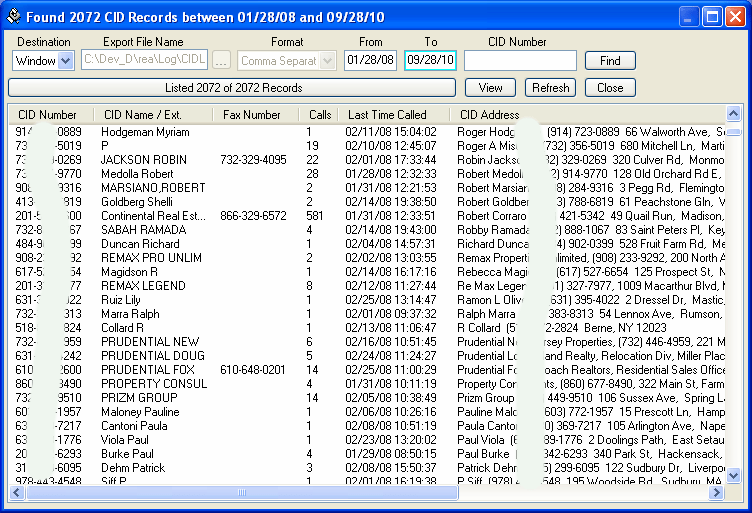Click fax number 866-329-6572
Viewport: 752px width, 513px height.
(253, 216)
